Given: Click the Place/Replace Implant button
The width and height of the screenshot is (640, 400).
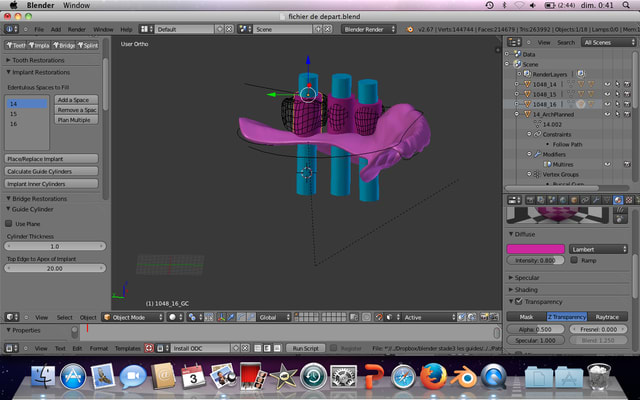Looking at the screenshot, I should (x=51, y=158).
